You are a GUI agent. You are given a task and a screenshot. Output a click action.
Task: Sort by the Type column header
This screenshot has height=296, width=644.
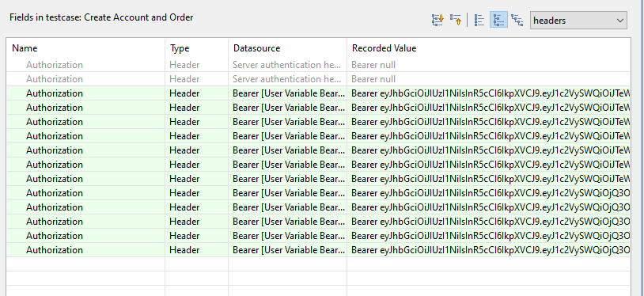pyautogui.click(x=197, y=48)
